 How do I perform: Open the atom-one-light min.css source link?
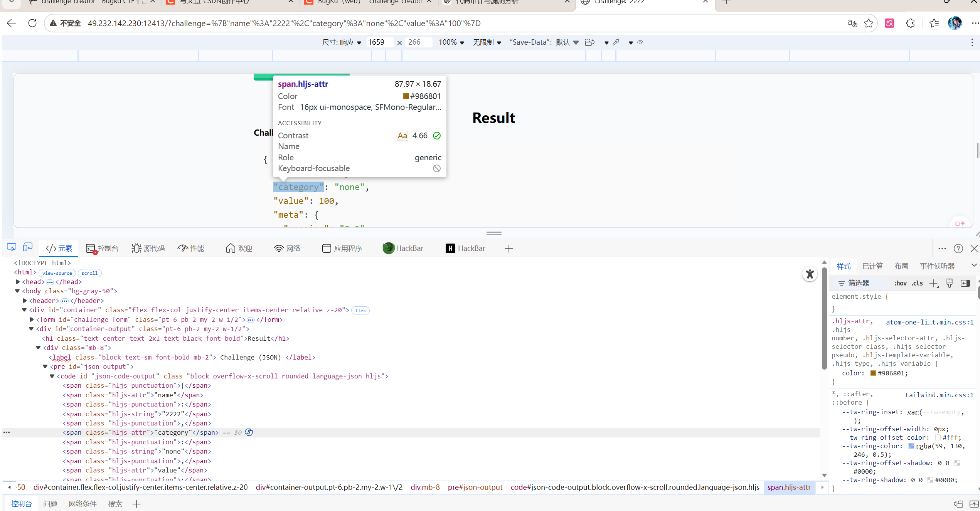click(930, 322)
